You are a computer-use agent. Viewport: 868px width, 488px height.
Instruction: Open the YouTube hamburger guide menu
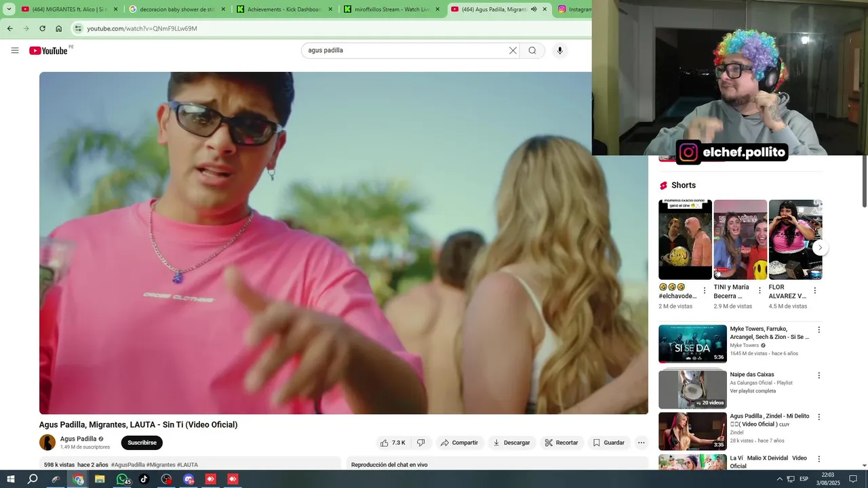pyautogui.click(x=15, y=50)
